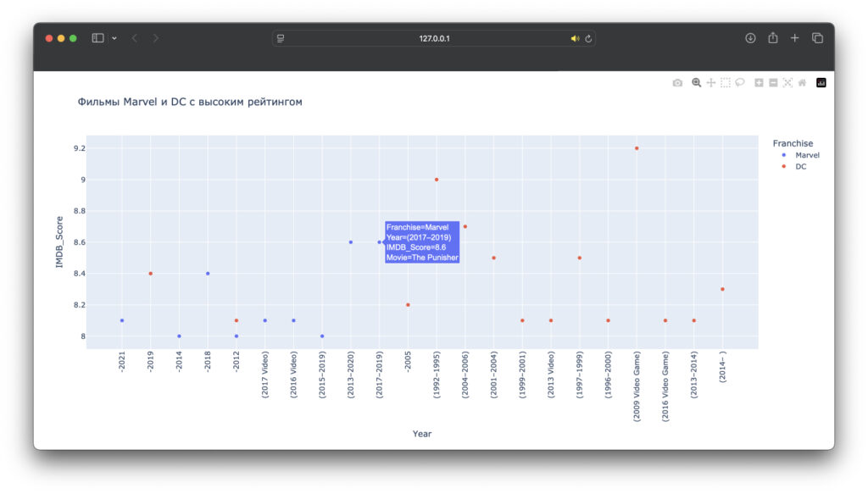Choose the Box Select tool

[726, 83]
